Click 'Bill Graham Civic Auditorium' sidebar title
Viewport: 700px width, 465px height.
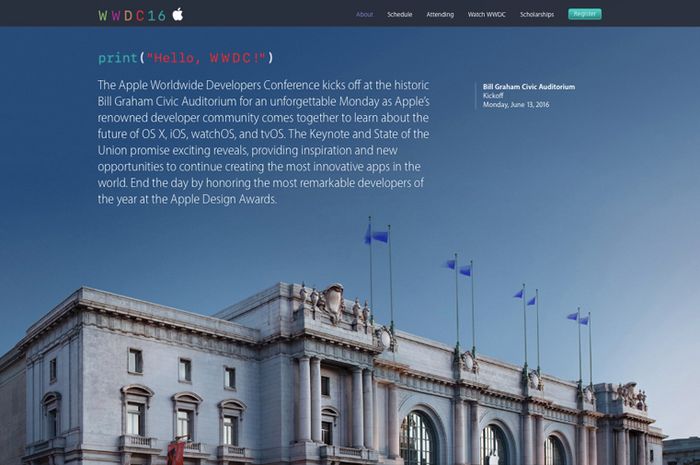click(529, 87)
